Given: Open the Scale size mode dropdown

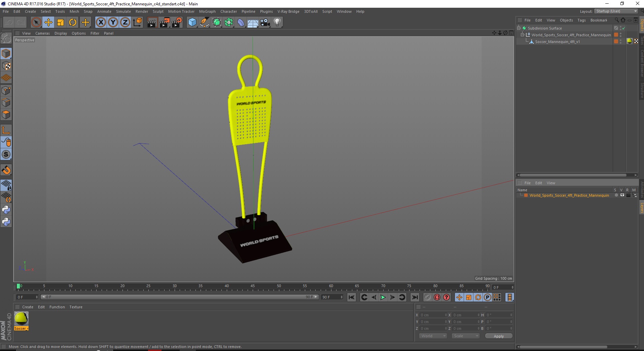Looking at the screenshot, I should coord(465,336).
